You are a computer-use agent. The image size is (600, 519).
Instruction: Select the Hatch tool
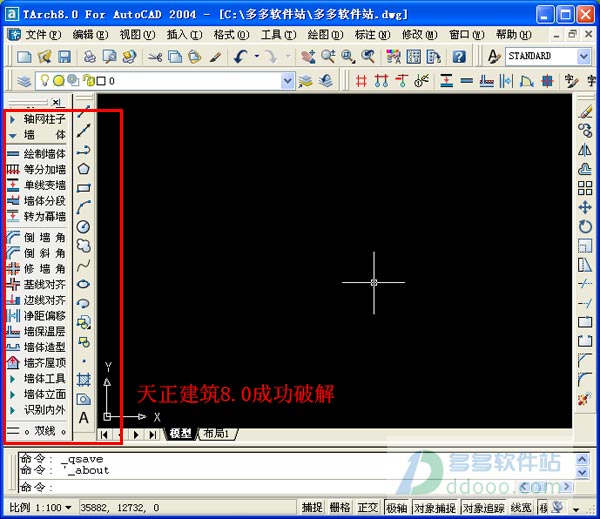click(84, 380)
